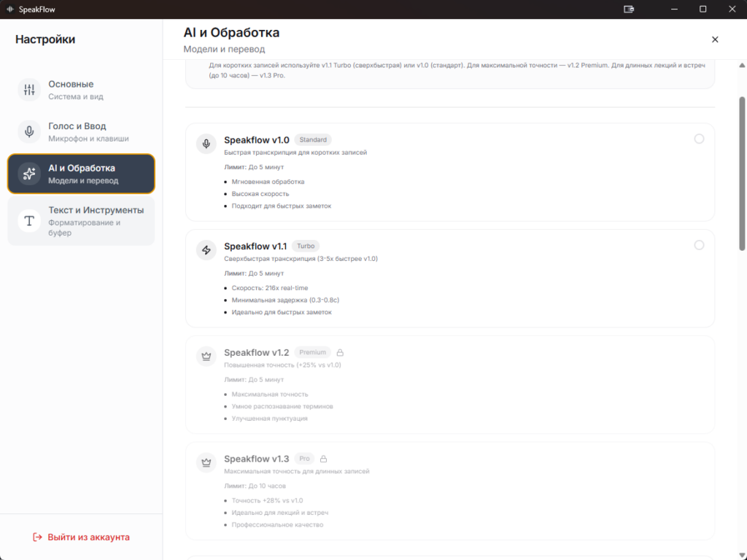Screen dimensions: 747x560
Task: Select the sparkles icon for AI и Обработка
Action: [x=28, y=174]
